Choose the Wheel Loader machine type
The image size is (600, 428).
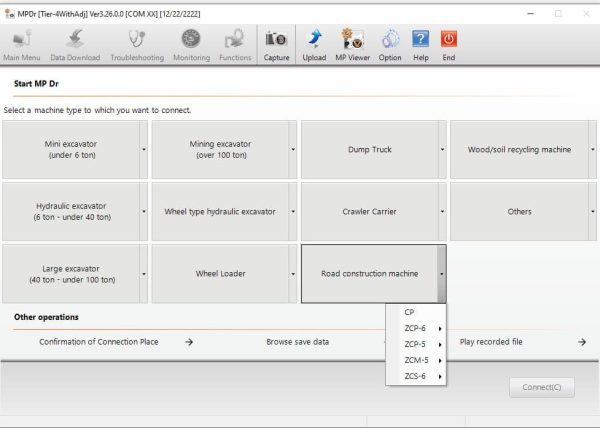pyautogui.click(x=220, y=274)
